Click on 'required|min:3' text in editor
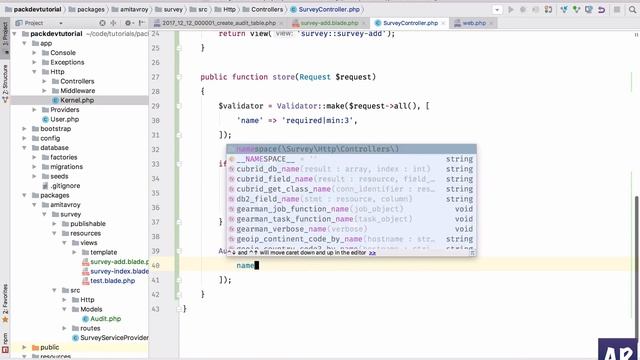The width and height of the screenshot is (640, 360). tap(318, 120)
